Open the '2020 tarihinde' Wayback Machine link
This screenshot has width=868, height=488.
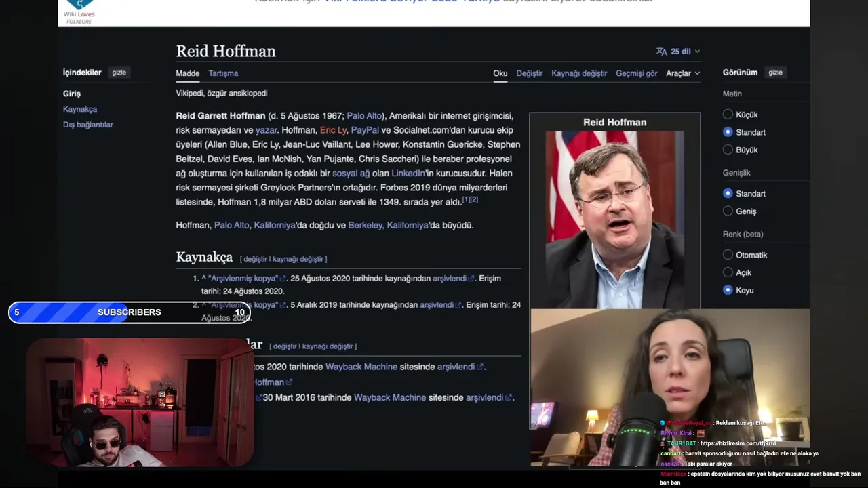pos(361,367)
